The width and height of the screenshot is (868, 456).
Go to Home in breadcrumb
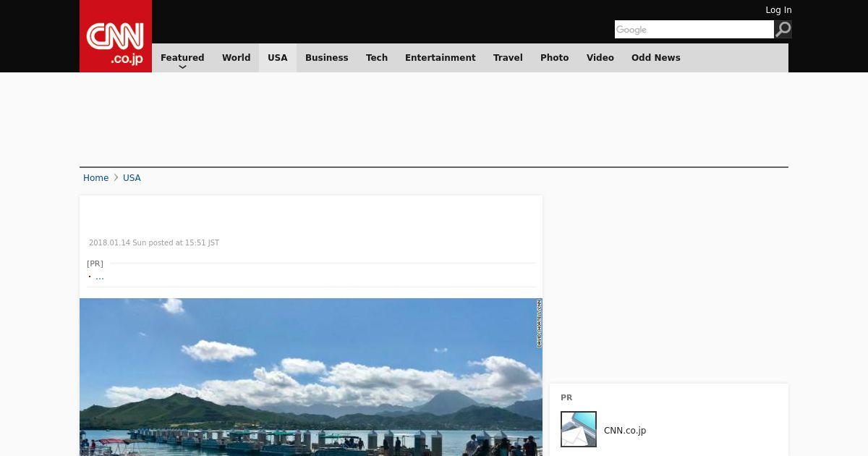[x=95, y=178]
